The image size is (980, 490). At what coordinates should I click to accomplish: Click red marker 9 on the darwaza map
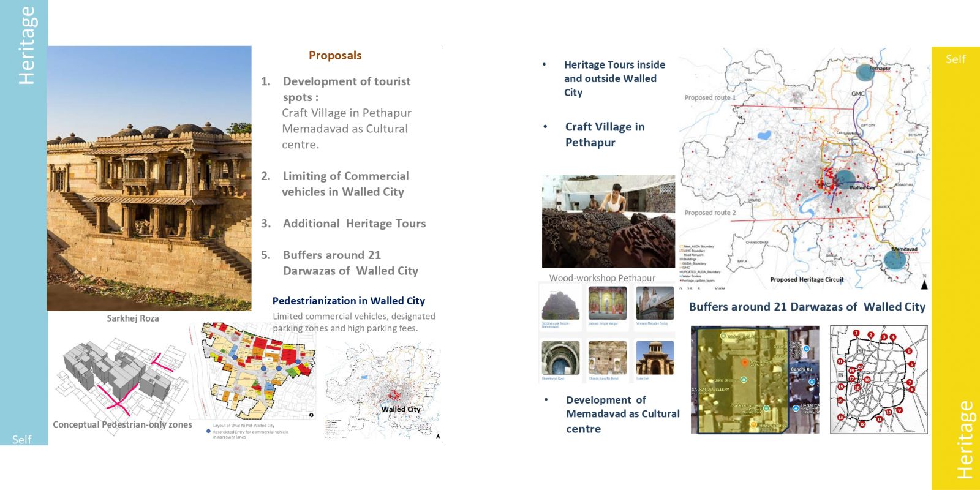(x=899, y=410)
